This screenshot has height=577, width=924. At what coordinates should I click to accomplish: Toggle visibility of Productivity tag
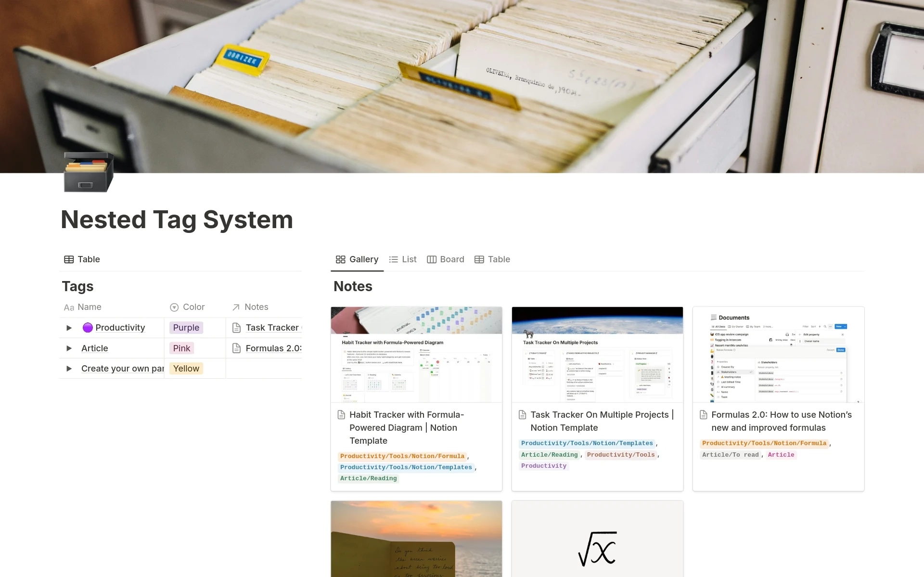[x=69, y=327]
